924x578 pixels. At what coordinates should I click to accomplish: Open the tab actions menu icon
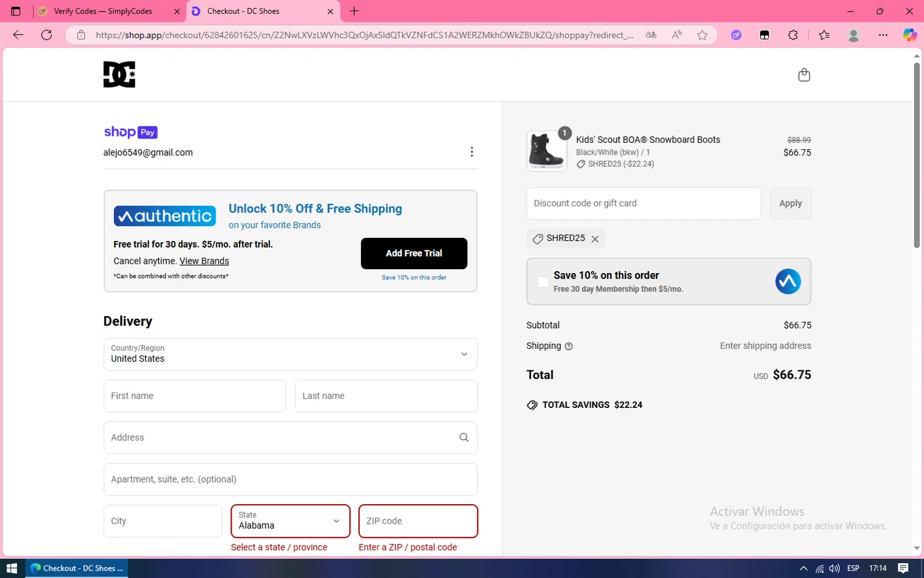pos(16,11)
